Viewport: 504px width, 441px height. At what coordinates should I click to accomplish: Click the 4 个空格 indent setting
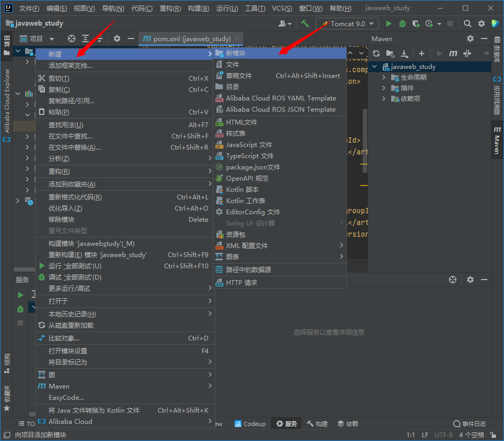(x=471, y=435)
